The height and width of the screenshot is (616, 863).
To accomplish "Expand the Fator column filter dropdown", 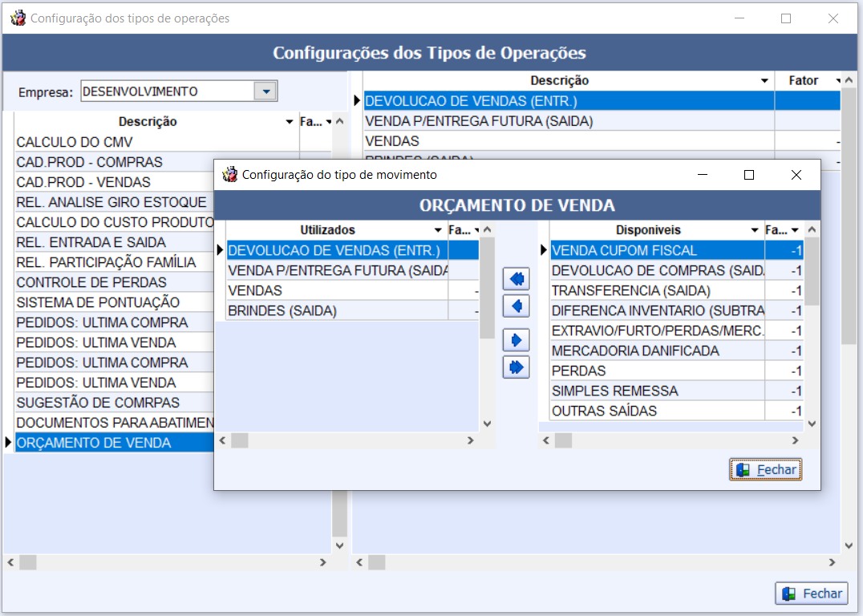I will 837,81.
